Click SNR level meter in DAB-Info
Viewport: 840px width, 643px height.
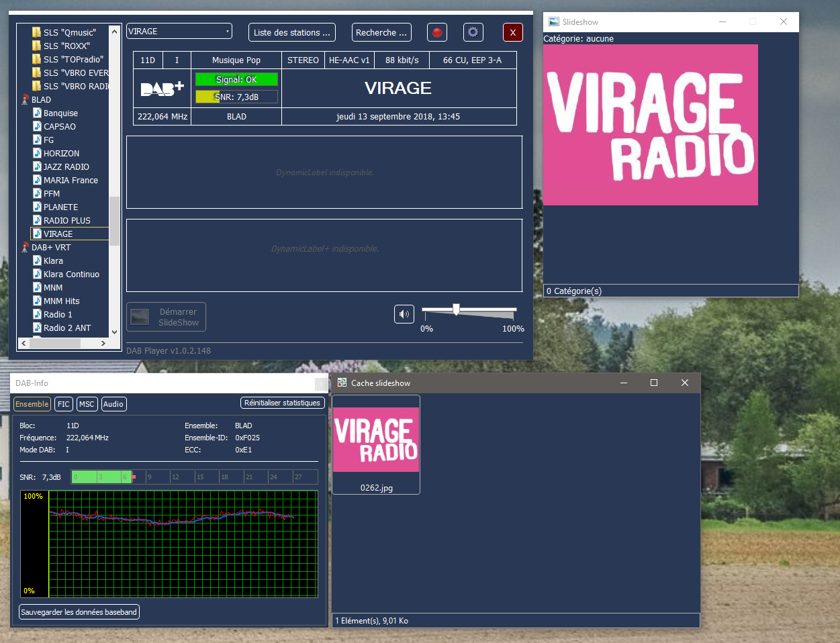(195, 477)
